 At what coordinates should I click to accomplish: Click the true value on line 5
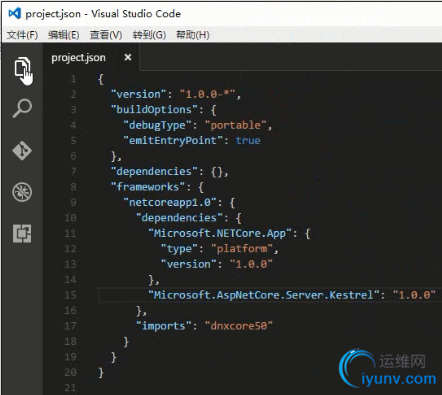[x=248, y=141]
